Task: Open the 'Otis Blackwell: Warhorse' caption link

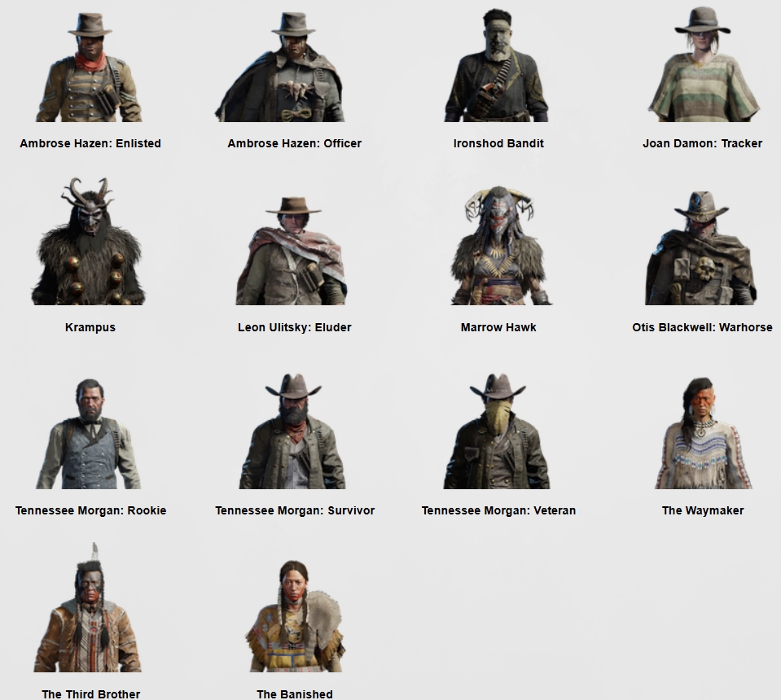Action: pyautogui.click(x=702, y=327)
